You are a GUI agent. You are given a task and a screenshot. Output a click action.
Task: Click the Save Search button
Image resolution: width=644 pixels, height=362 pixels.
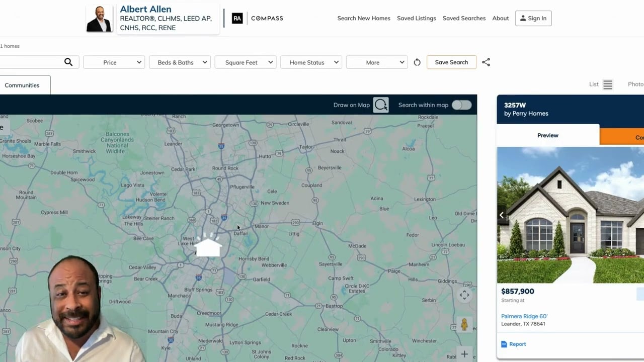[451, 62]
